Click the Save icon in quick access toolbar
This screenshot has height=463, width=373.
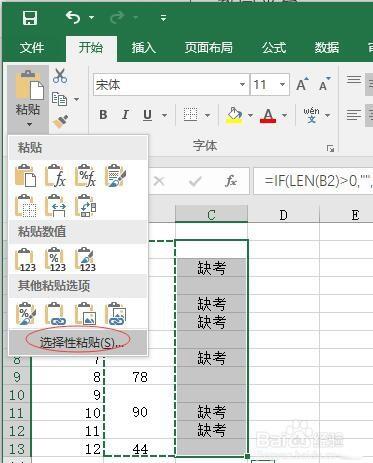30,17
